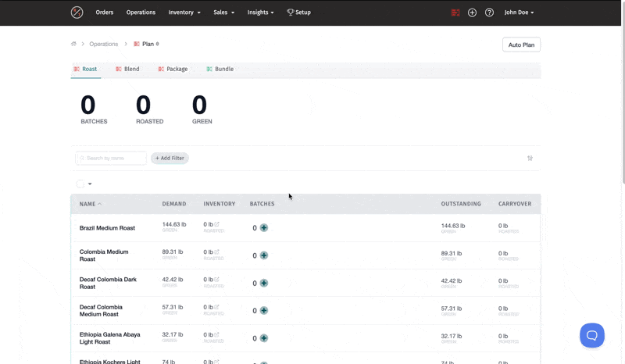Open the Insights dropdown menu
The width and height of the screenshot is (625, 364).
tap(260, 12)
